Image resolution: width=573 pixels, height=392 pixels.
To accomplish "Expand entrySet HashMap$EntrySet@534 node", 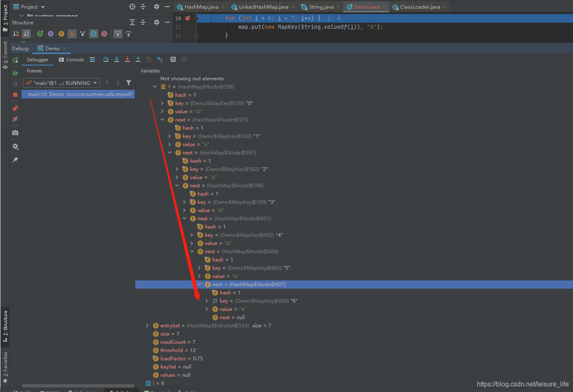I will coord(148,325).
